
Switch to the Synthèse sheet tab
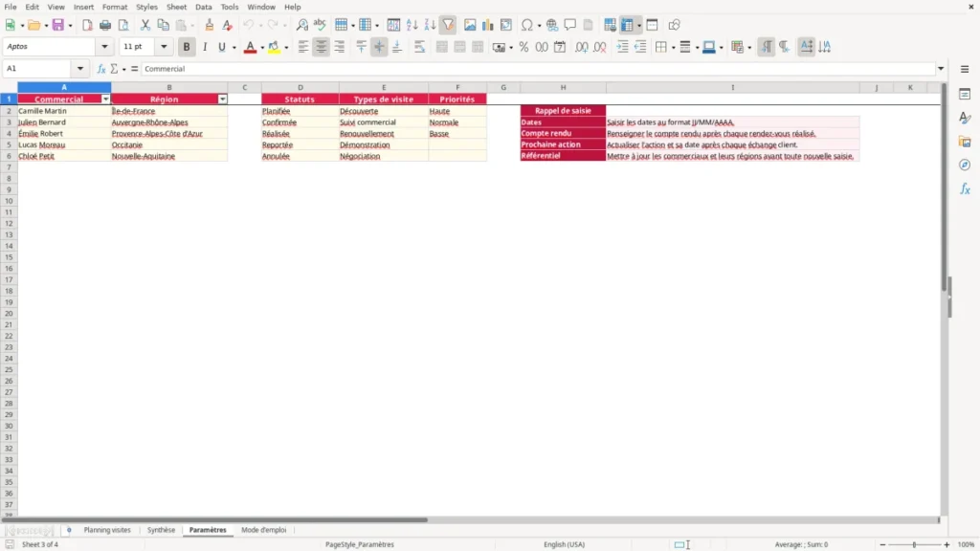point(161,530)
